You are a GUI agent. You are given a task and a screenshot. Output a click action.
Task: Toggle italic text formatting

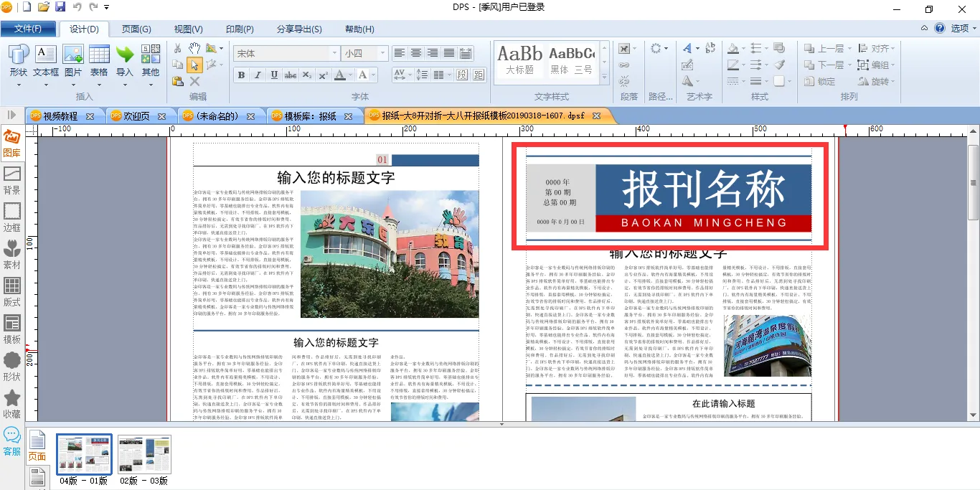point(258,75)
